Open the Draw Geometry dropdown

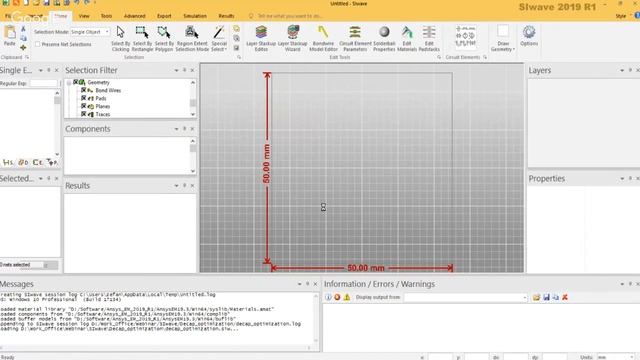(503, 38)
